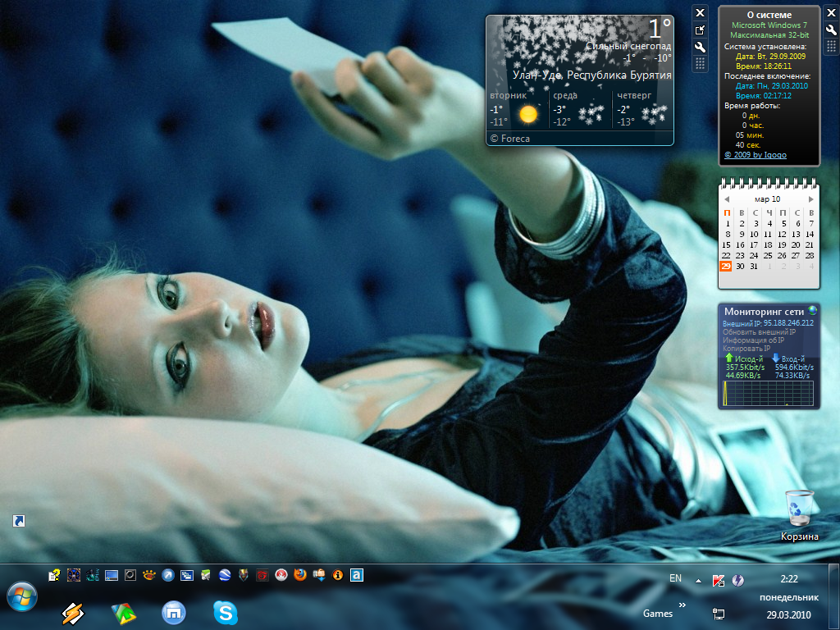Viewport: 840px width, 630px height.
Task: Click the Kaspersky tray icon
Action: tap(719, 581)
